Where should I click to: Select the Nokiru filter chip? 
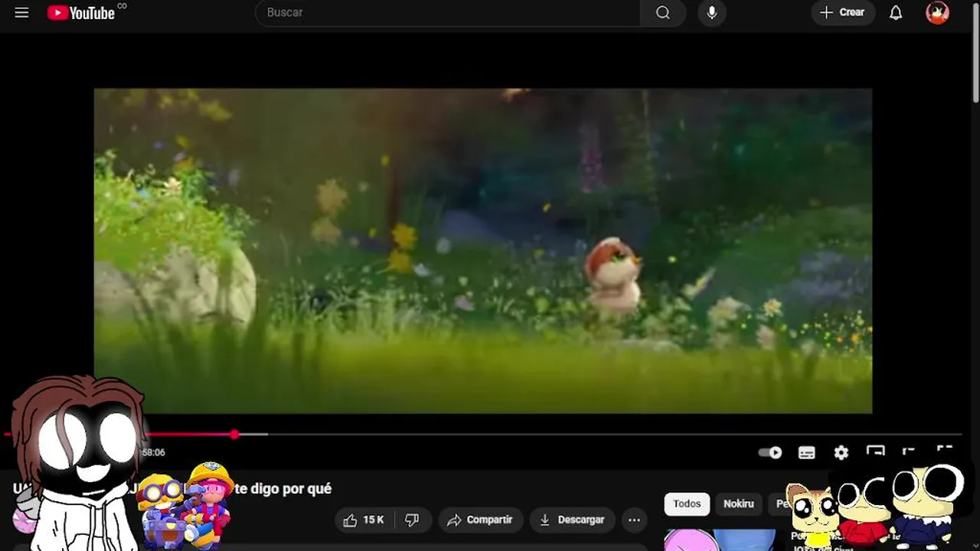click(x=739, y=504)
